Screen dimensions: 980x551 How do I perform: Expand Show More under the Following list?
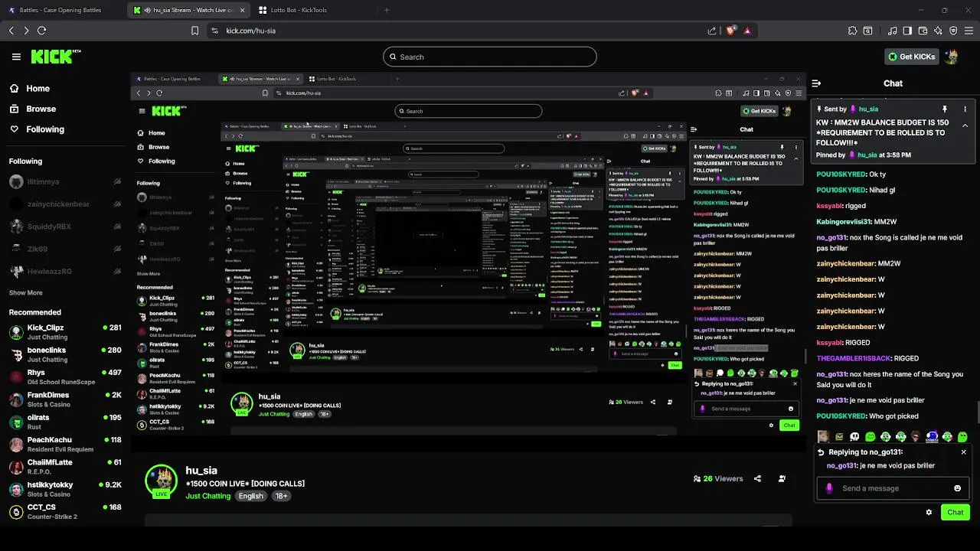pyautogui.click(x=26, y=293)
